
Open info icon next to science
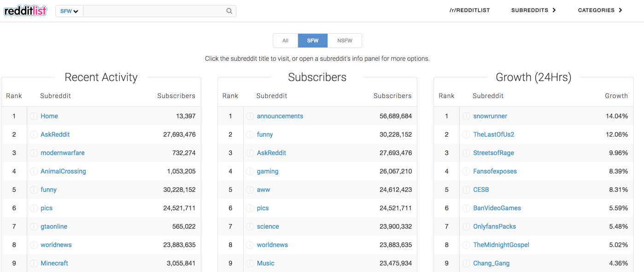(x=250, y=226)
